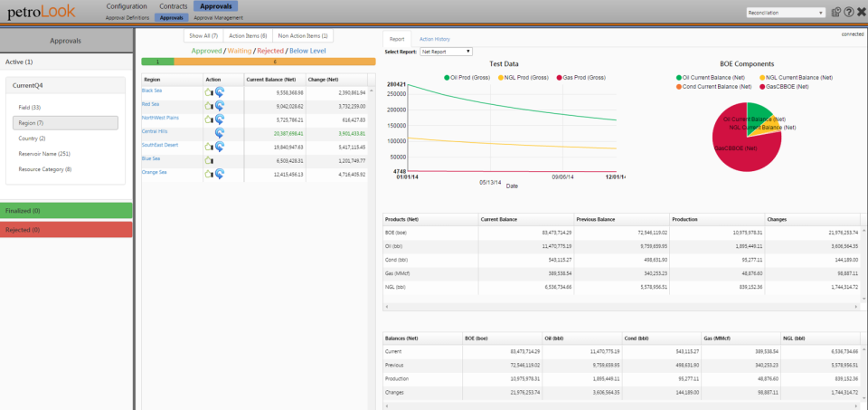This screenshot has height=410, width=868.
Task: Click the blue refresh arrow for Red Sea
Action: 220,105
